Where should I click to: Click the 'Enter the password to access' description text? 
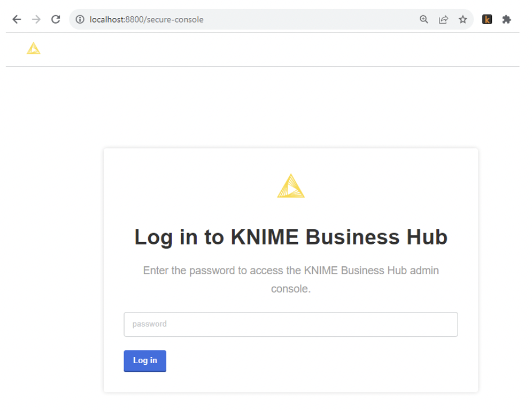click(x=291, y=279)
